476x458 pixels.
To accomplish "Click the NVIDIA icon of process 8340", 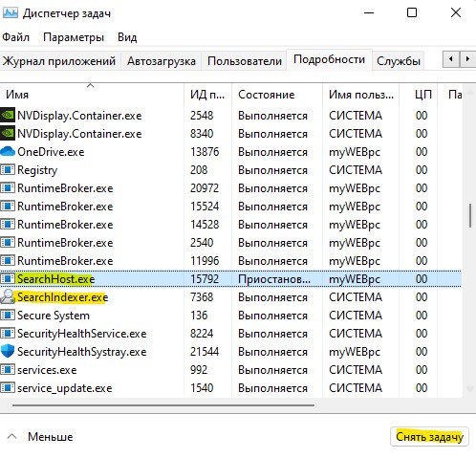I will pos(8,134).
